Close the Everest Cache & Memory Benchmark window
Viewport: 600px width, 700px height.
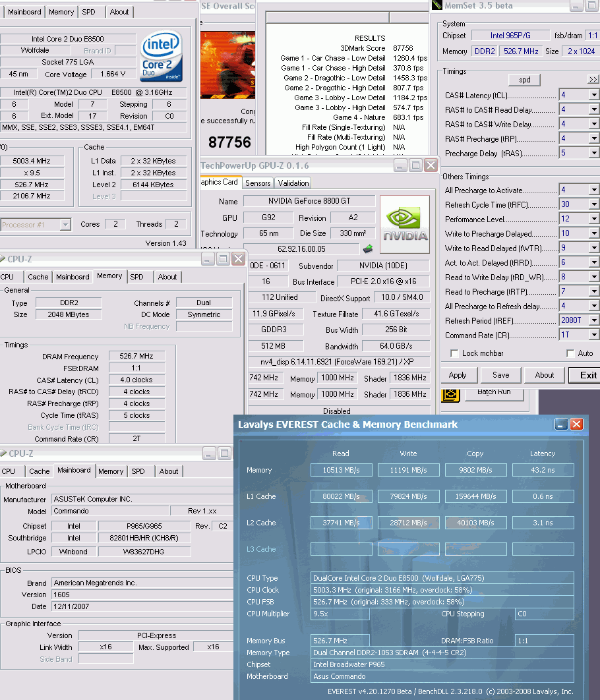(576, 424)
